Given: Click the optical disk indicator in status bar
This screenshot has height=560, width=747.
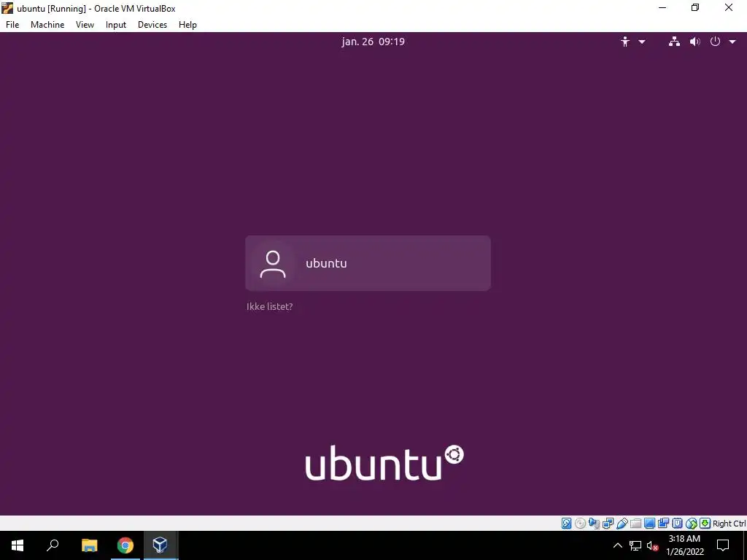Looking at the screenshot, I should (580, 524).
